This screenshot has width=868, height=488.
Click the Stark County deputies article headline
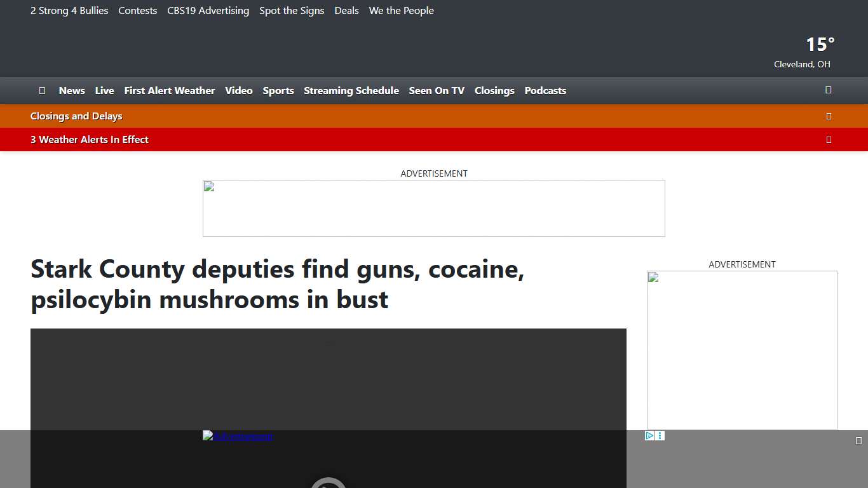pyautogui.click(x=278, y=284)
